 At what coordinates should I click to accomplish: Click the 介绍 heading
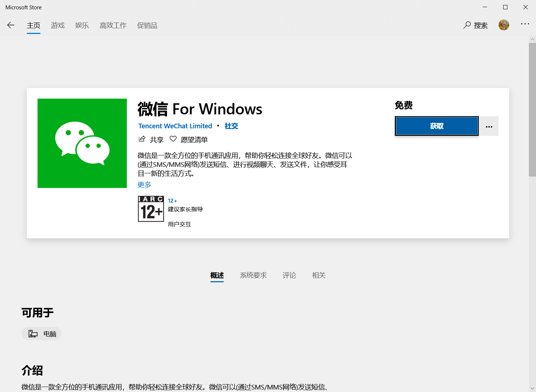coord(32,370)
